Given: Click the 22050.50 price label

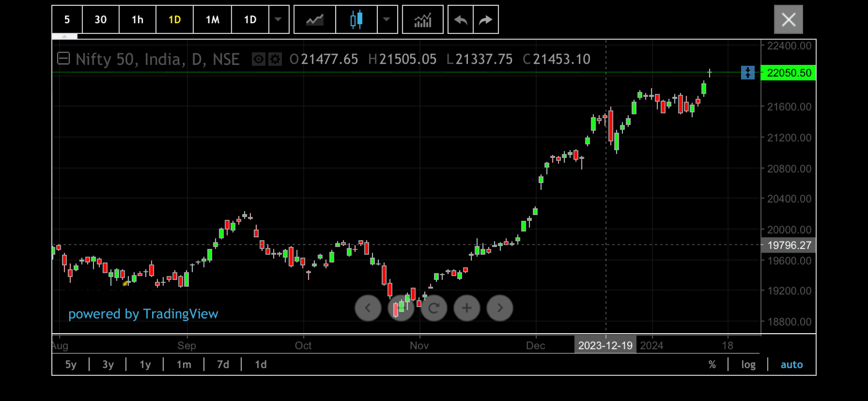Looking at the screenshot, I should [789, 73].
